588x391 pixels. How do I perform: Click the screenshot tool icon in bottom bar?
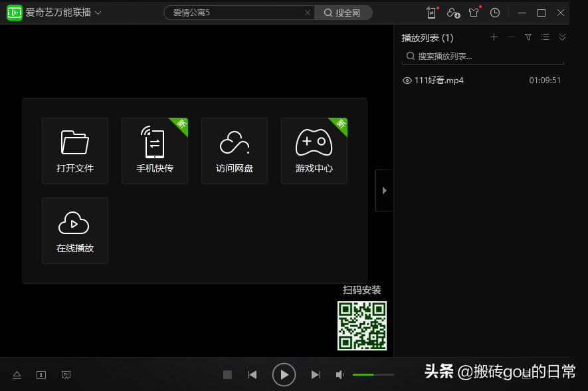pyautogui.click(x=66, y=375)
